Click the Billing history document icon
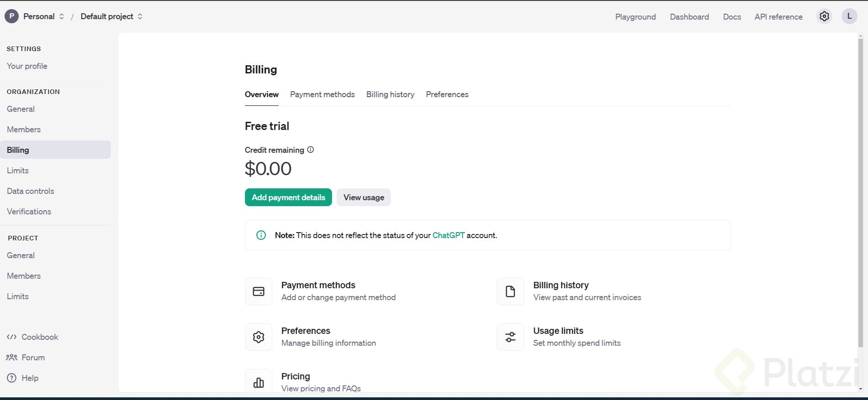This screenshot has height=400, width=868. tap(510, 291)
